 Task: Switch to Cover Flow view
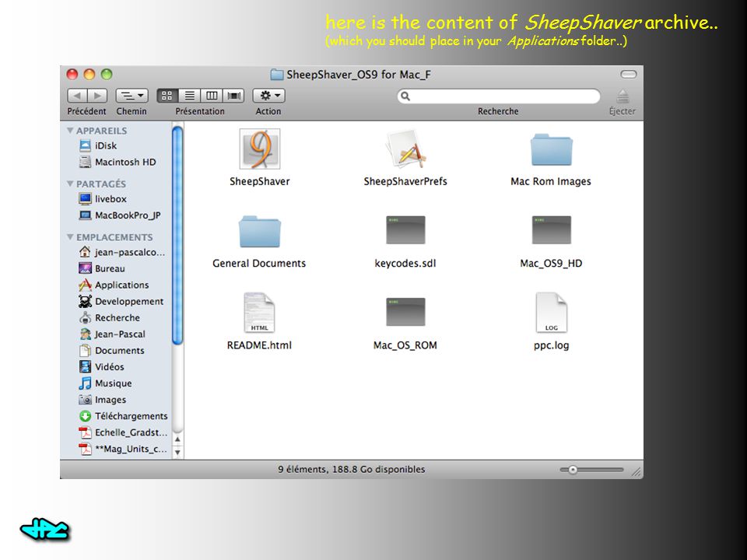233,96
